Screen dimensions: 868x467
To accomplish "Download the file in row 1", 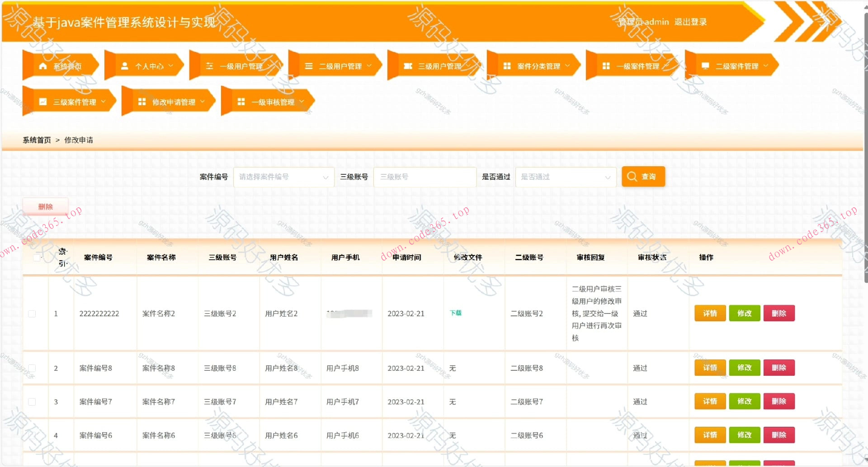I will pos(455,312).
